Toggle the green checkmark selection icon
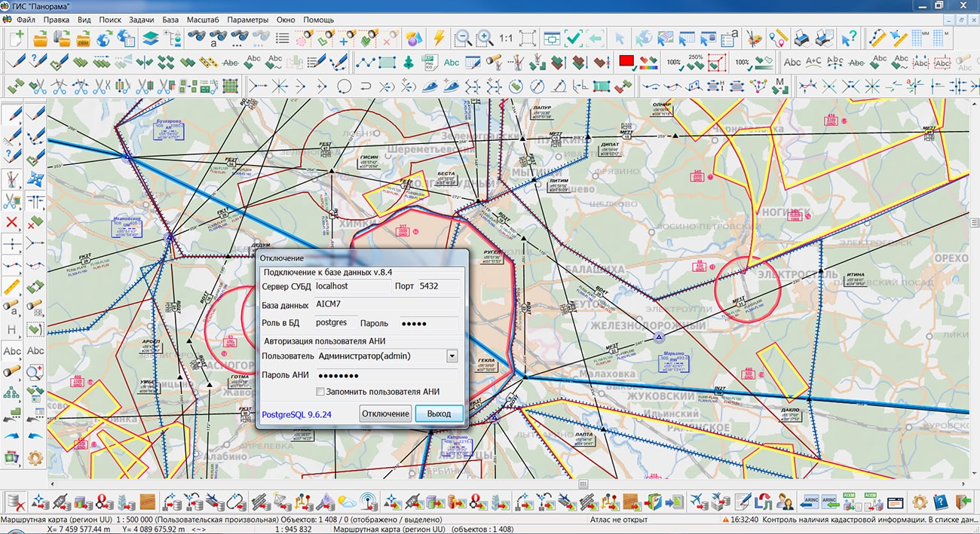This screenshot has width=980, height=534. pos(574,38)
